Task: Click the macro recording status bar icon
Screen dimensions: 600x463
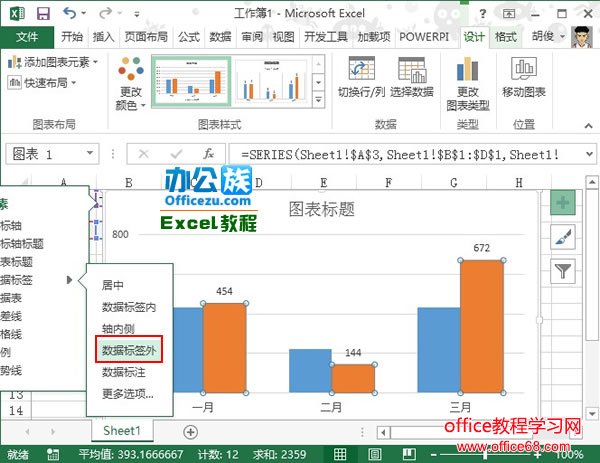Action: tap(53, 454)
